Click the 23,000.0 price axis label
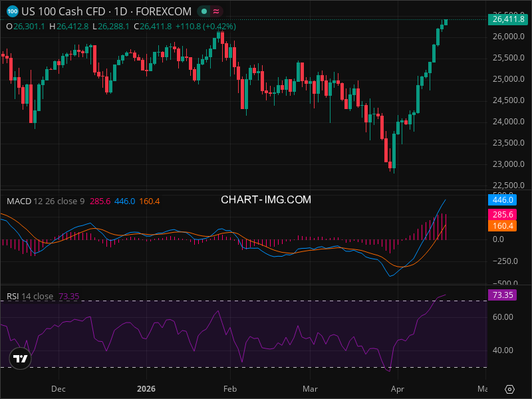Image resolution: width=532 pixels, height=399 pixels. pos(508,164)
